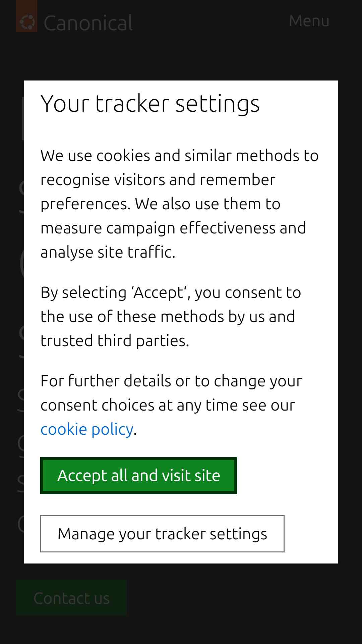
Task: Click the quoted word 'Accept' in consent paragraph
Action: (x=159, y=292)
